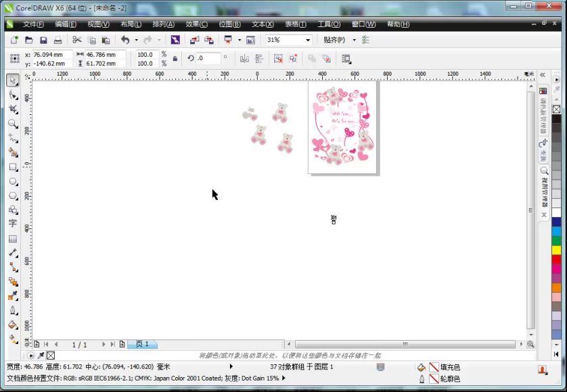This screenshot has height=392, width=567.
Task: Pick the Freehand drawing tool
Action: 13,138
